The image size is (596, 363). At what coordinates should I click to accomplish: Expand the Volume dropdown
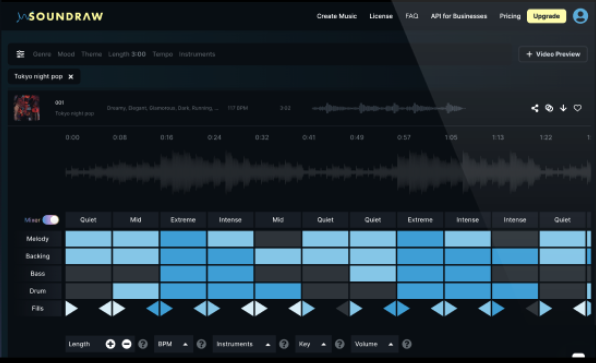click(374, 344)
